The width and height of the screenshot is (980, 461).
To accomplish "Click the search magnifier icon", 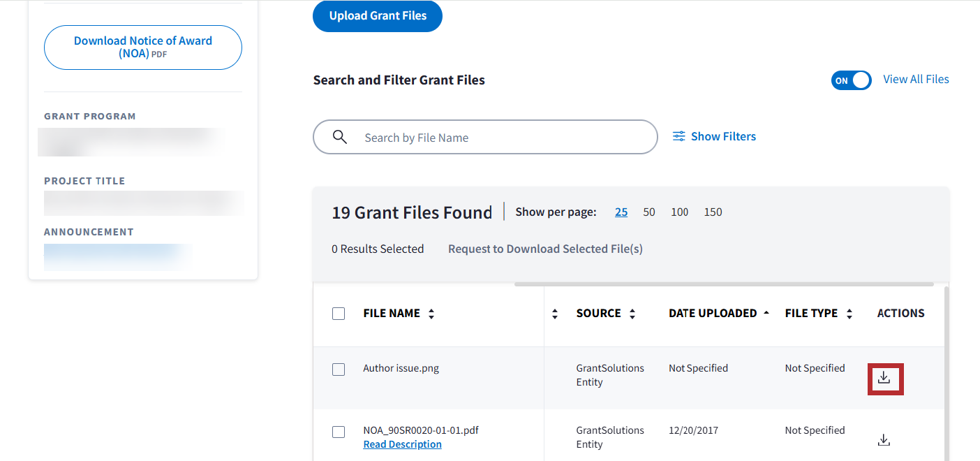I will (340, 137).
